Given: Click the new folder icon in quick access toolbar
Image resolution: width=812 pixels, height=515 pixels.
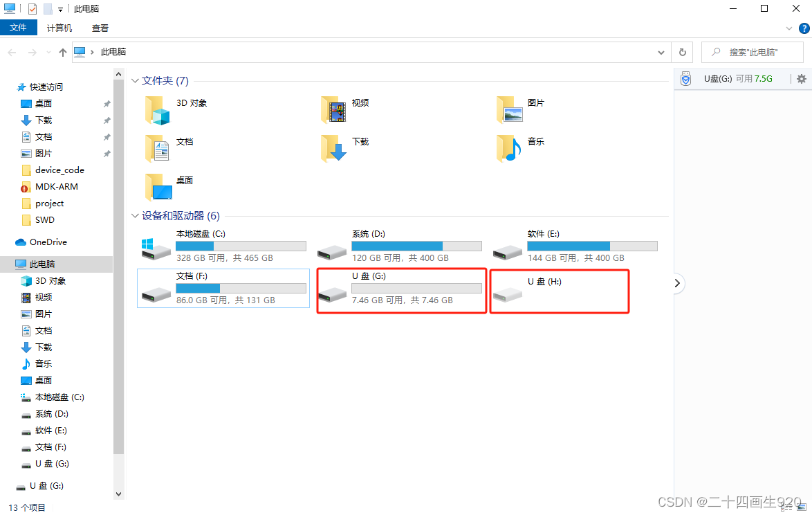Looking at the screenshot, I should (x=47, y=8).
